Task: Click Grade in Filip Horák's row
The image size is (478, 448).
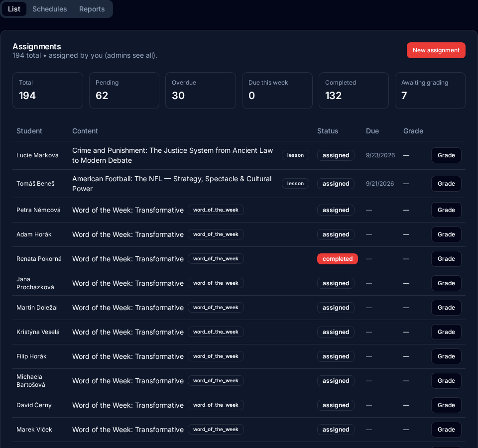Action: (446, 356)
